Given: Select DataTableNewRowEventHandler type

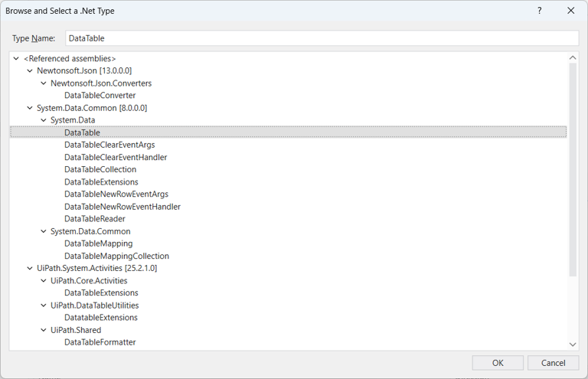Looking at the screenshot, I should pos(122,207).
